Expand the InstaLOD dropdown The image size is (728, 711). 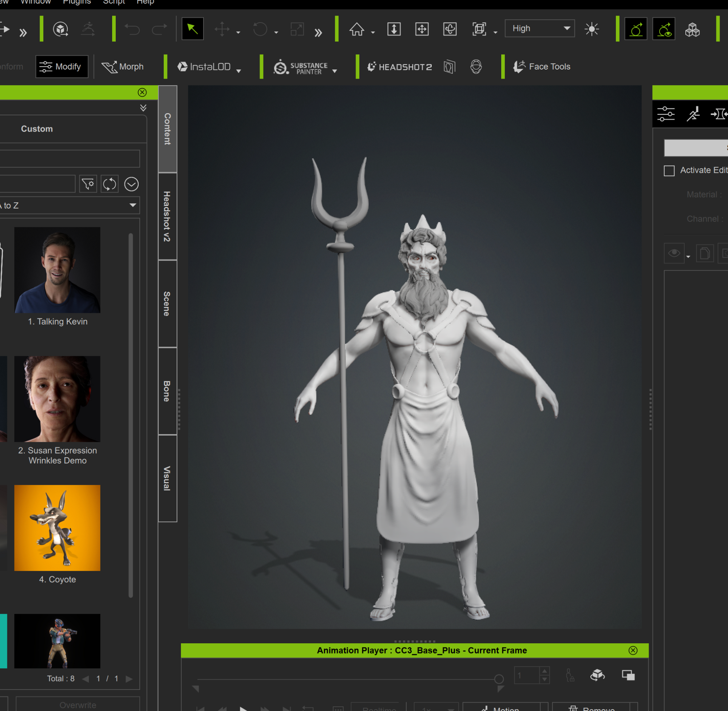[x=239, y=71]
